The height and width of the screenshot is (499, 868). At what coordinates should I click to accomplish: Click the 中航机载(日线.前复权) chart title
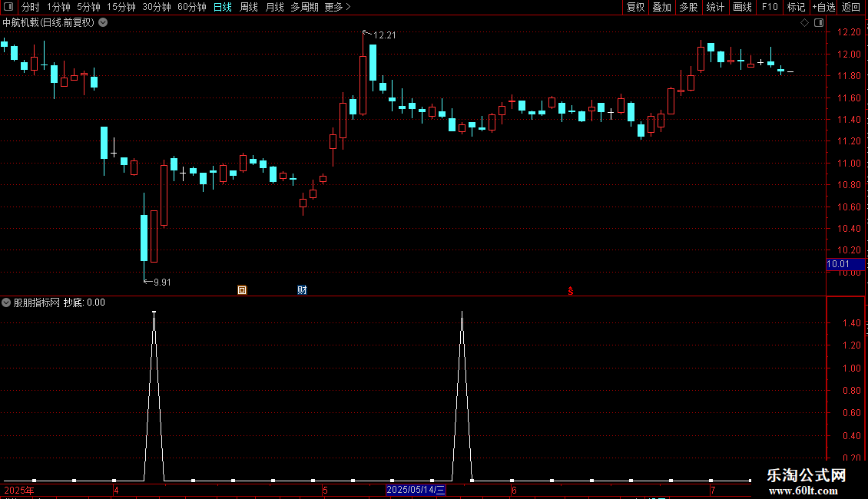click(48, 23)
